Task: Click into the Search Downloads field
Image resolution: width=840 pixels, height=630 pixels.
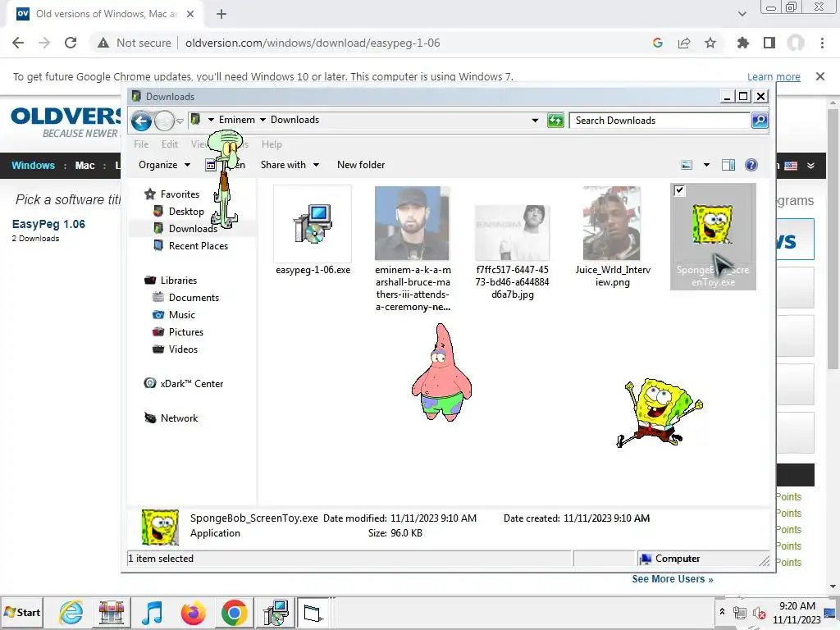Action: click(x=660, y=121)
